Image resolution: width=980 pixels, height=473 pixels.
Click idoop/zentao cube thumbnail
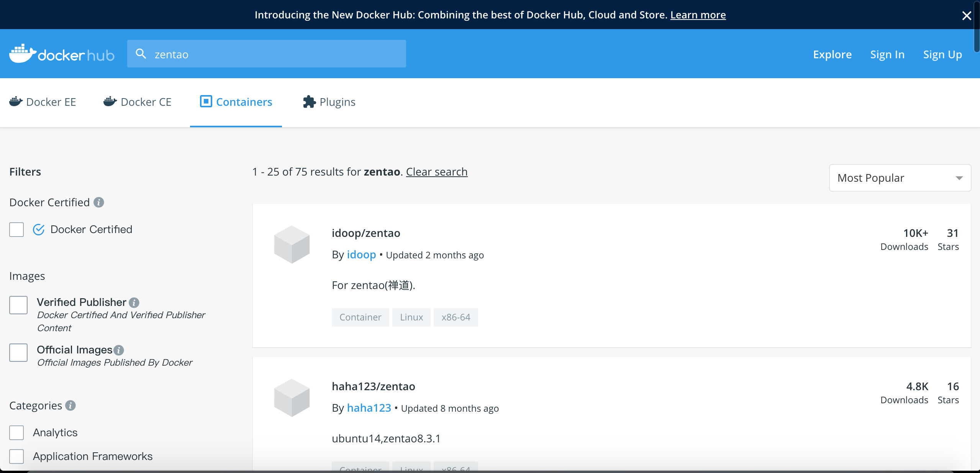[x=292, y=245]
